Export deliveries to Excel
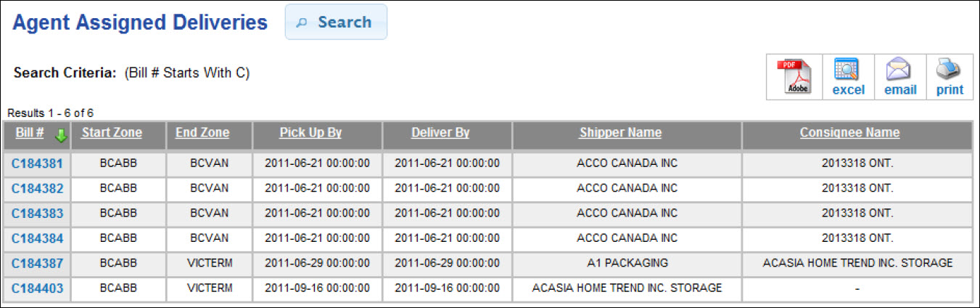 (x=848, y=77)
